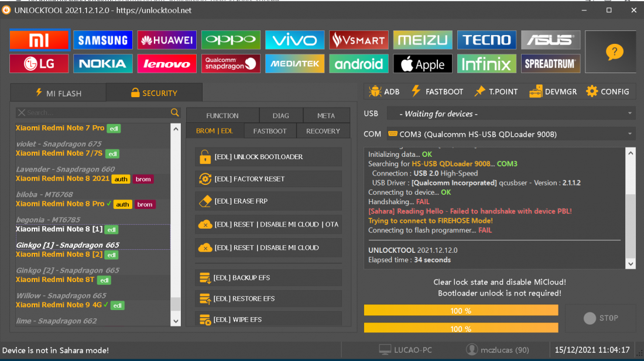Open the Android generic section

(358, 64)
